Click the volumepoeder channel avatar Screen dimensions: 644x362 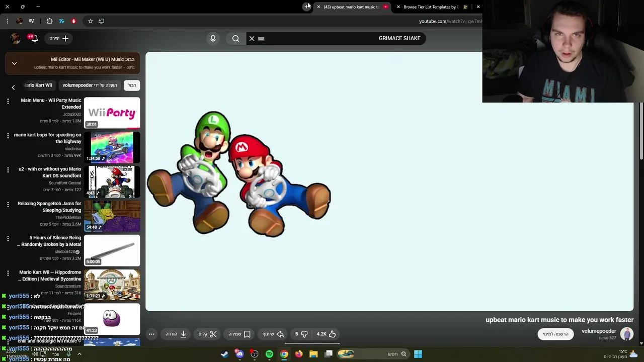627,334
